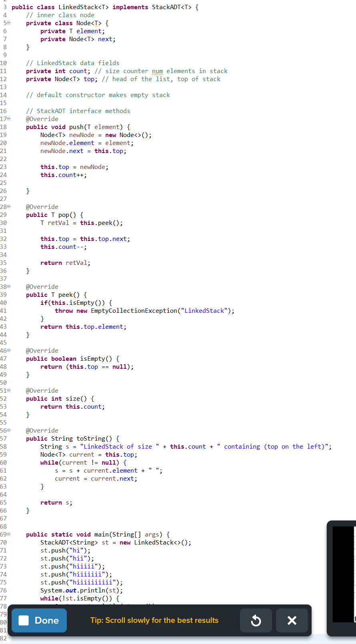The image size is (356, 644).
Task: Click the "this.count++;" statement
Action: click(64, 175)
